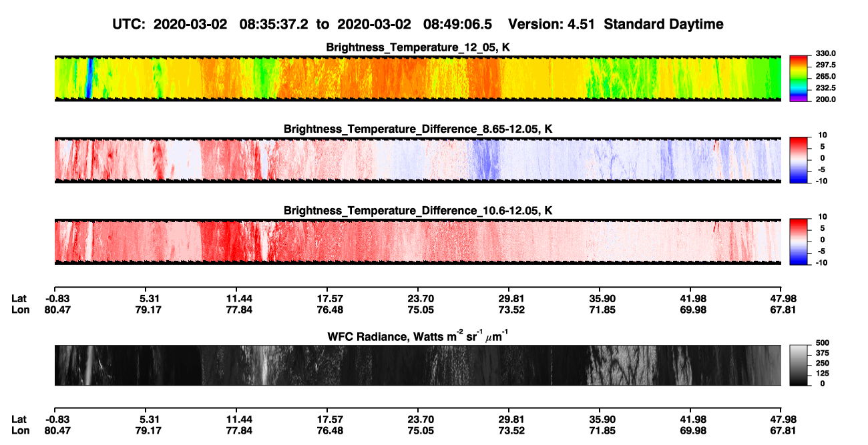The width and height of the screenshot is (868, 445).
Task: Click the 375 label on the grayscale colorbar
Action: pos(823,353)
